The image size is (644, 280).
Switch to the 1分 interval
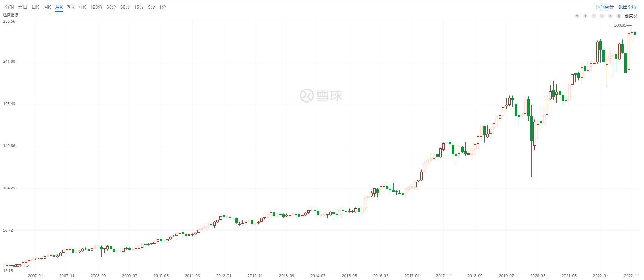[x=163, y=7]
